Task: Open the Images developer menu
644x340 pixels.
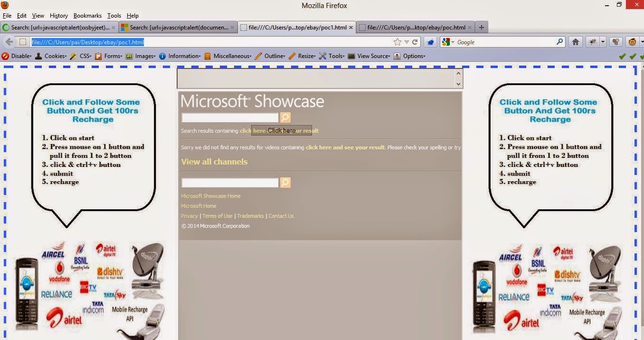Action: pos(141,56)
